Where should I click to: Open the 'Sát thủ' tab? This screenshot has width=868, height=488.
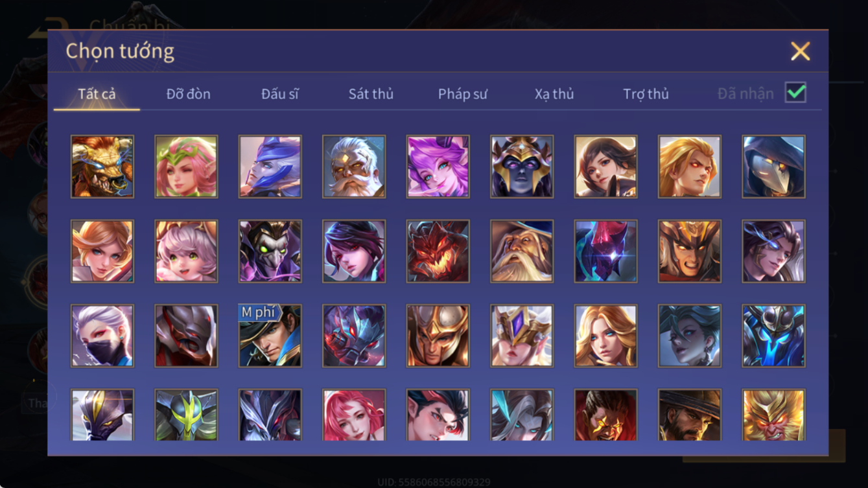371,94
